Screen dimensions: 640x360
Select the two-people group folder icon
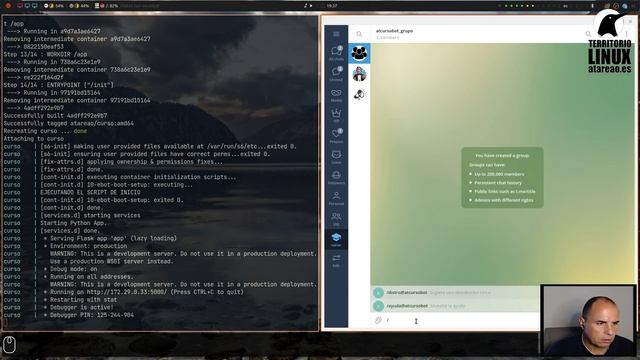pos(336,218)
